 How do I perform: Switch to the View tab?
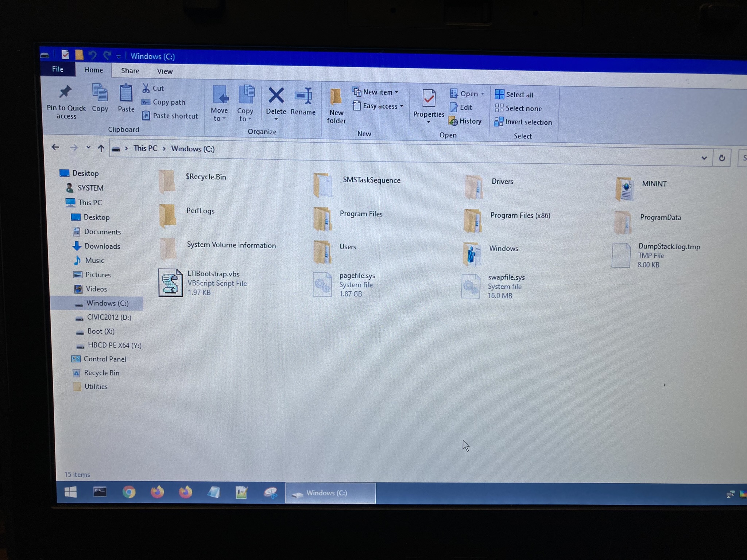(164, 71)
